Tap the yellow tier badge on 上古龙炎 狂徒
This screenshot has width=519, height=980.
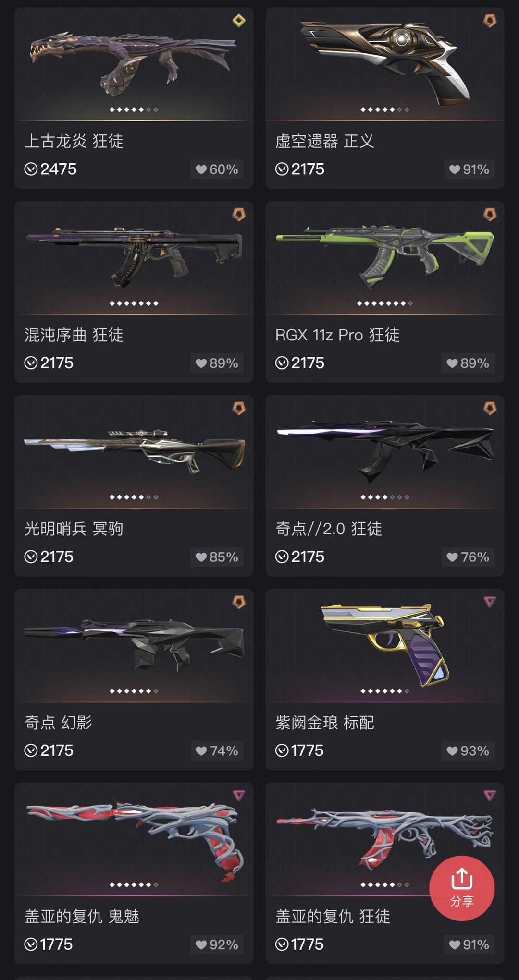(x=239, y=21)
